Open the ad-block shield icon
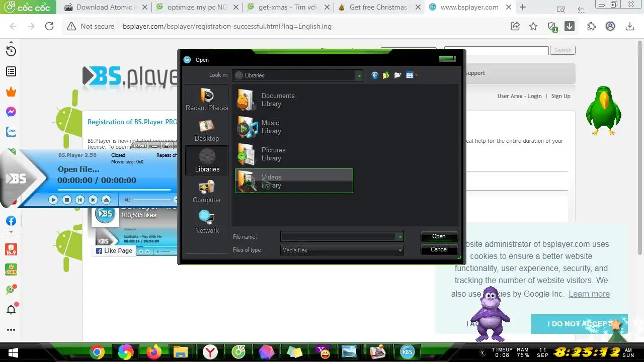This screenshot has width=644, height=362. point(552,27)
